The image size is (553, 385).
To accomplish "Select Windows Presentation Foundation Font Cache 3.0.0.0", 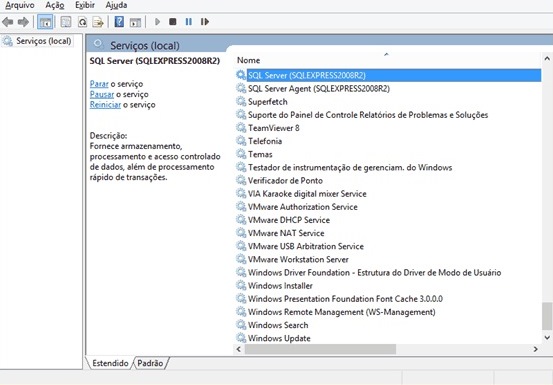I will [x=388, y=299].
